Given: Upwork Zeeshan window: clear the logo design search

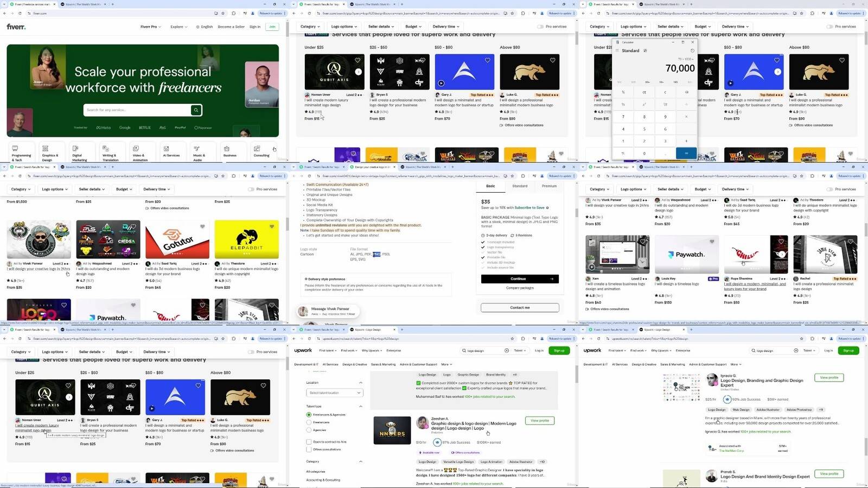Looking at the screenshot, I should pyautogui.click(x=507, y=351).
